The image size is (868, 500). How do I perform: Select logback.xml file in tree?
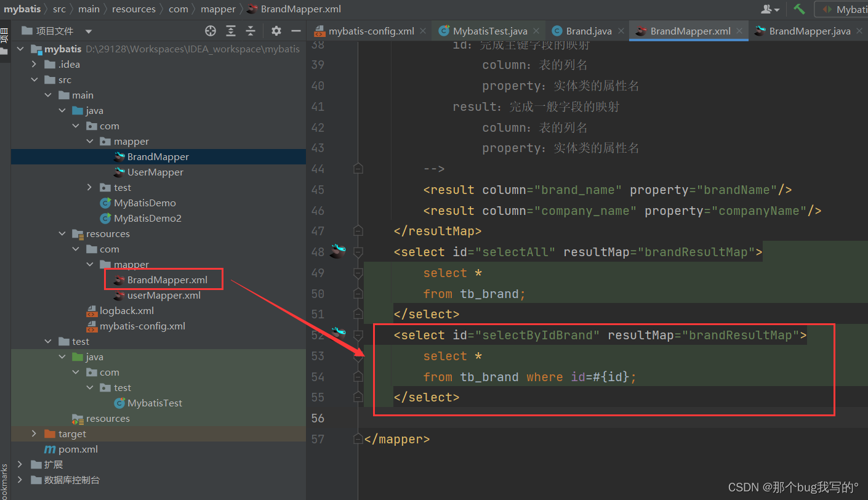tap(127, 310)
